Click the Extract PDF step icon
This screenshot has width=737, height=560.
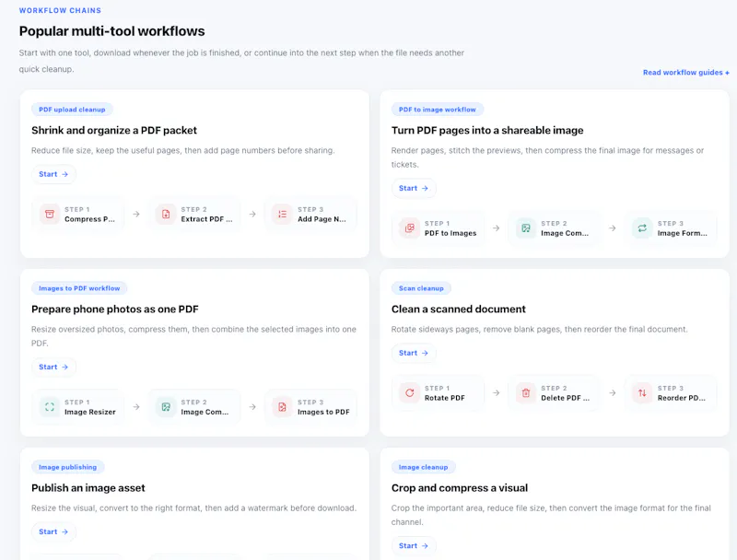166,215
